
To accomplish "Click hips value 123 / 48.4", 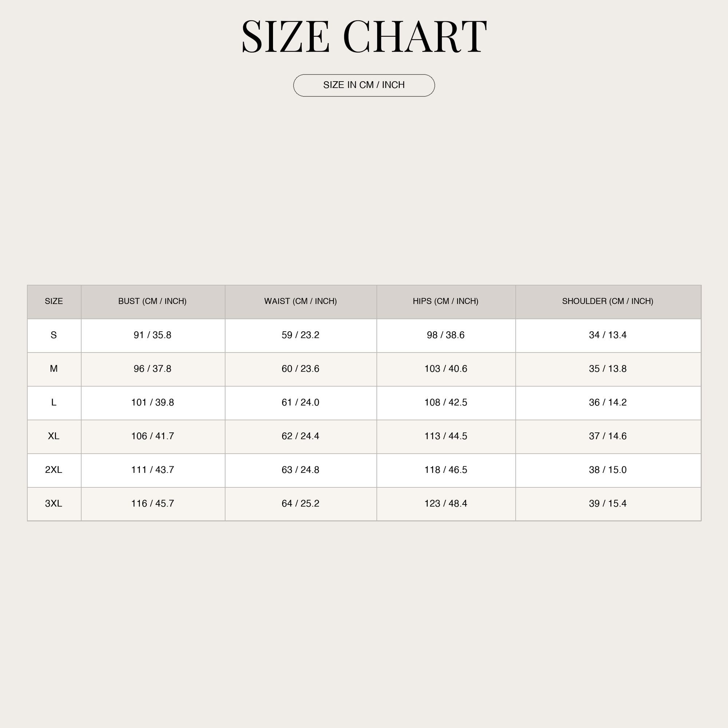I will pyautogui.click(x=446, y=503).
